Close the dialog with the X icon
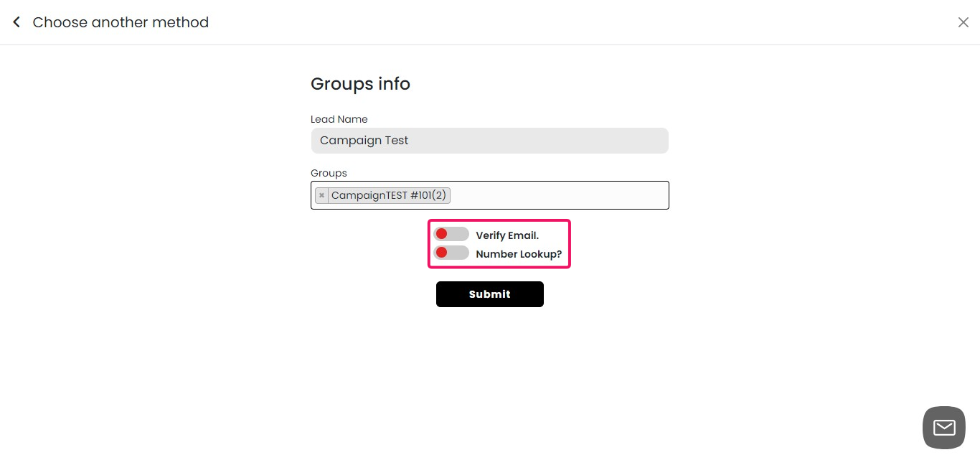This screenshot has width=980, height=460. (963, 22)
